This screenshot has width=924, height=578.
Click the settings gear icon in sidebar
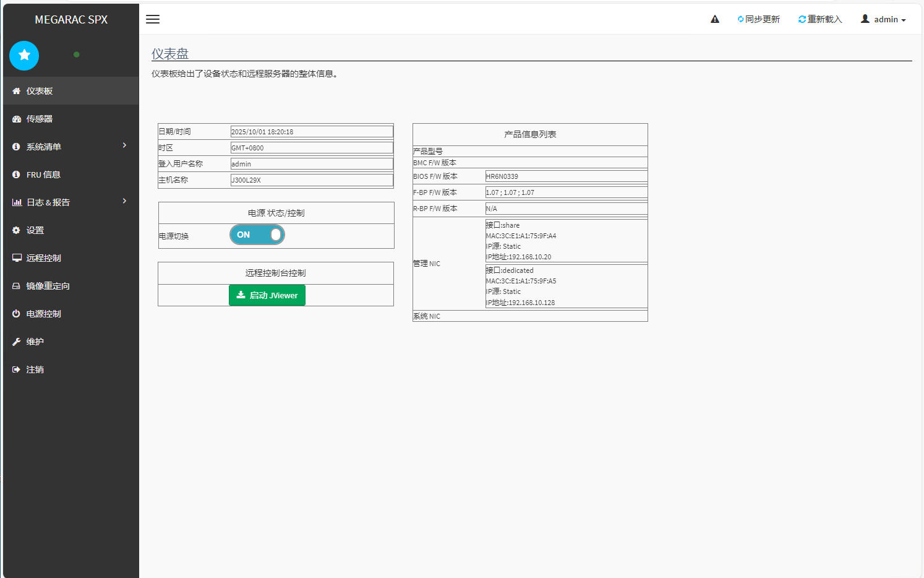(x=17, y=230)
